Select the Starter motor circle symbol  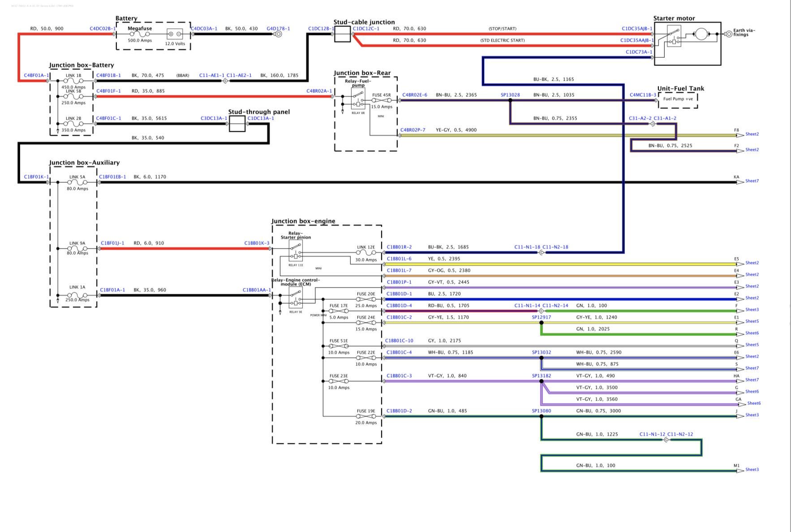pyautogui.click(x=701, y=34)
